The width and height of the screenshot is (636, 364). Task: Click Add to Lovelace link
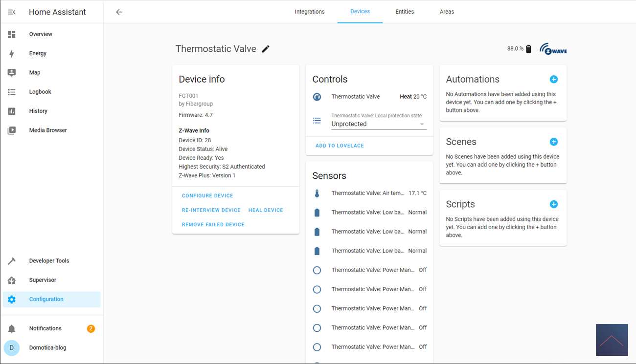(340, 146)
